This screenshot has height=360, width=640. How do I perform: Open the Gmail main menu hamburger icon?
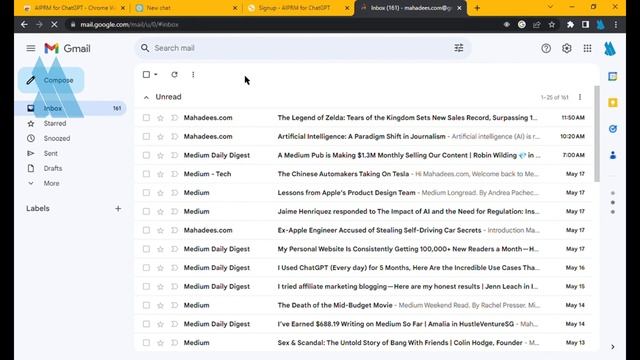31,48
